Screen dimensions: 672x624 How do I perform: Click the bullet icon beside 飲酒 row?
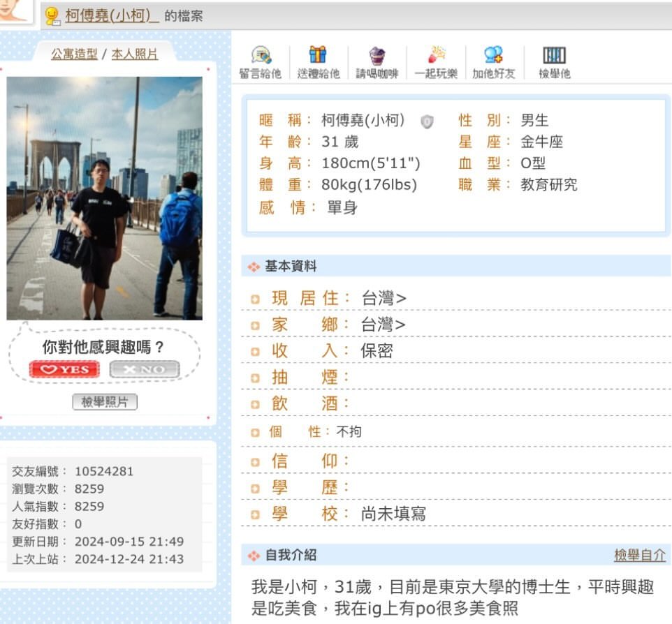tap(255, 404)
